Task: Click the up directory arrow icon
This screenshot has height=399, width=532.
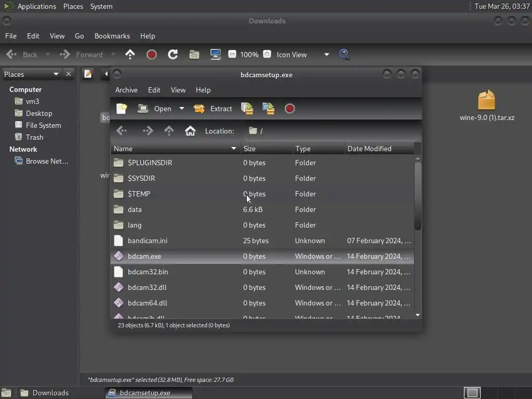Action: click(x=130, y=55)
